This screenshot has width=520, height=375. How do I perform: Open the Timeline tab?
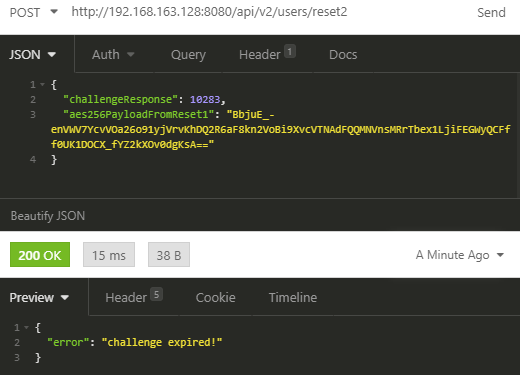pos(293,297)
